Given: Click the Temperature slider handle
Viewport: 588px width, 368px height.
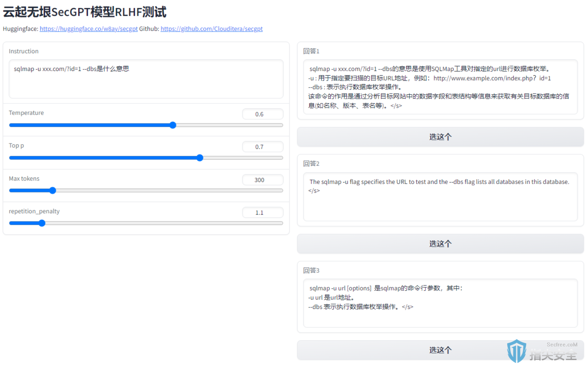Looking at the screenshot, I should coord(173,125).
